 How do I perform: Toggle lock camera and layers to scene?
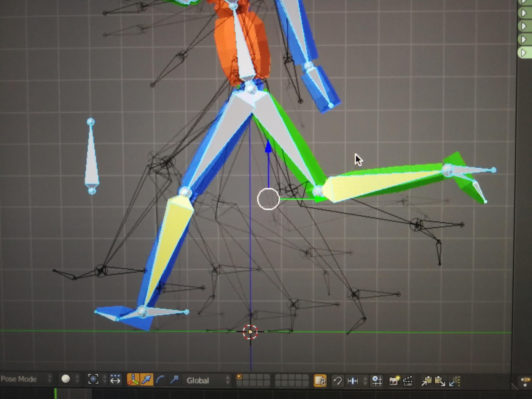click(x=320, y=381)
